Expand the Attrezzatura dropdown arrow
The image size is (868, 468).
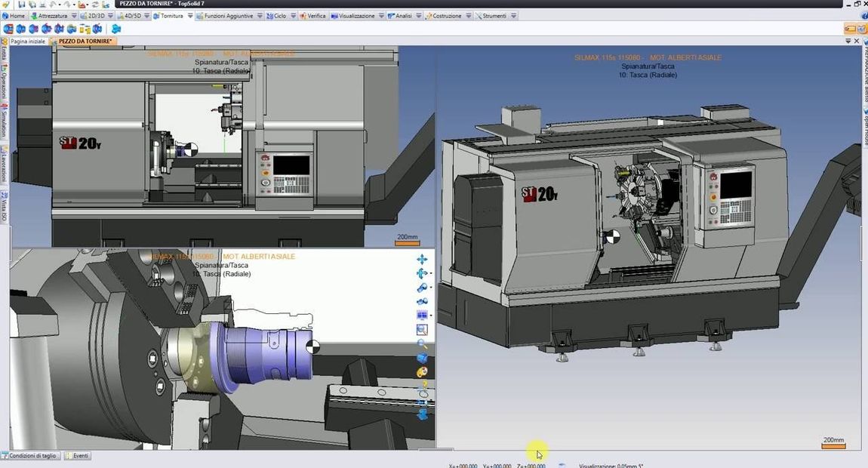point(74,16)
